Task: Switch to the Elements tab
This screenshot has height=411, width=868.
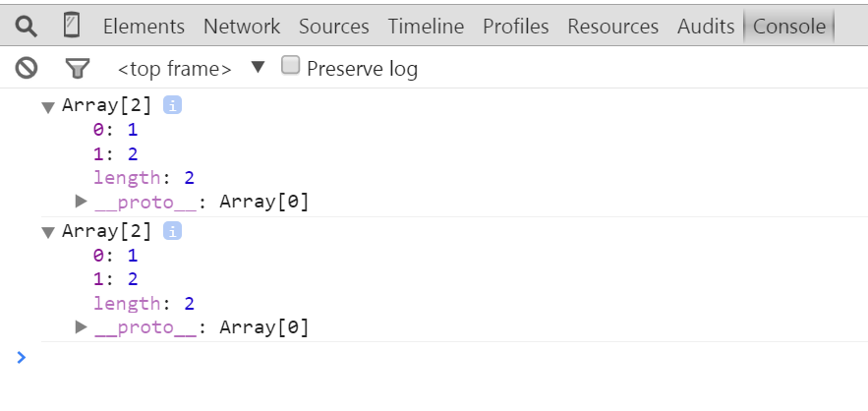Action: pyautogui.click(x=144, y=27)
